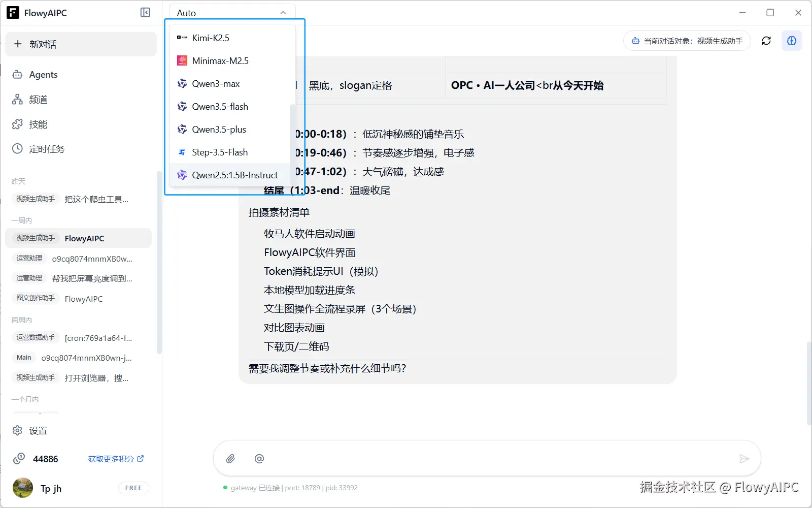Click the 下载页/二维码 list item
Image resolution: width=812 pixels, height=508 pixels.
click(x=296, y=346)
